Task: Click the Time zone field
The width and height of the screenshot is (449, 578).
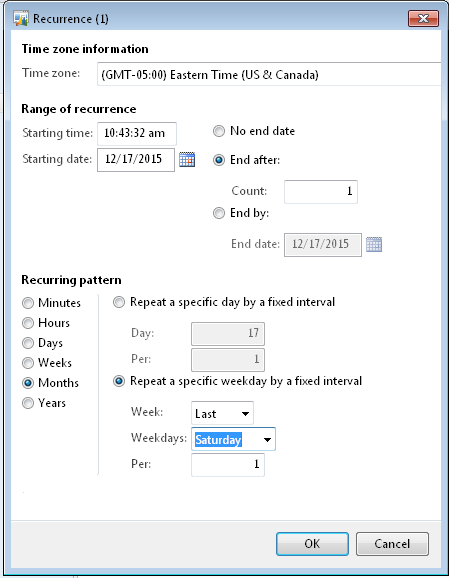Action: pyautogui.click(x=269, y=74)
